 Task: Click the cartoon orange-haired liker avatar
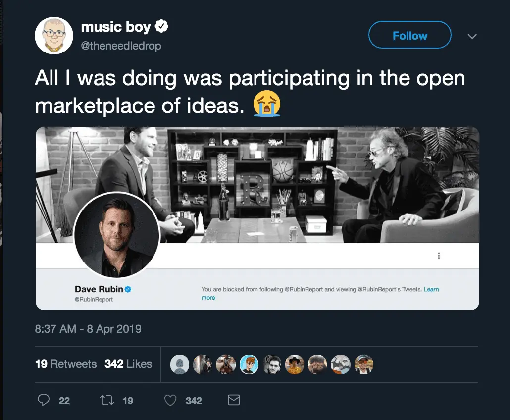point(249,364)
